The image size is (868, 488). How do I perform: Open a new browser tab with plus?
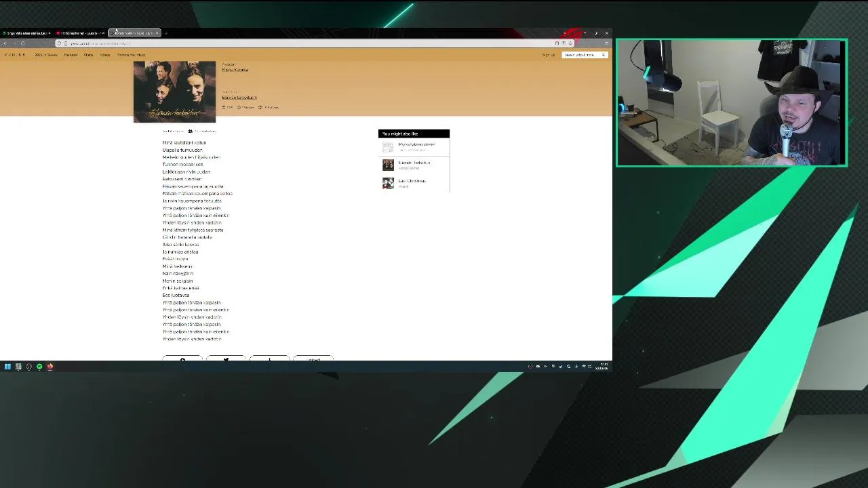click(x=166, y=33)
